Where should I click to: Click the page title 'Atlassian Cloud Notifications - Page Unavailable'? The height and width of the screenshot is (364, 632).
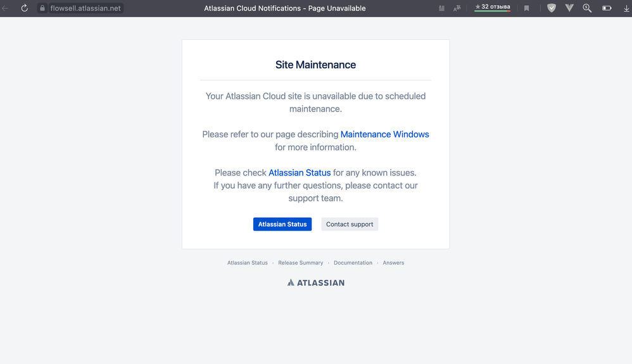284,8
